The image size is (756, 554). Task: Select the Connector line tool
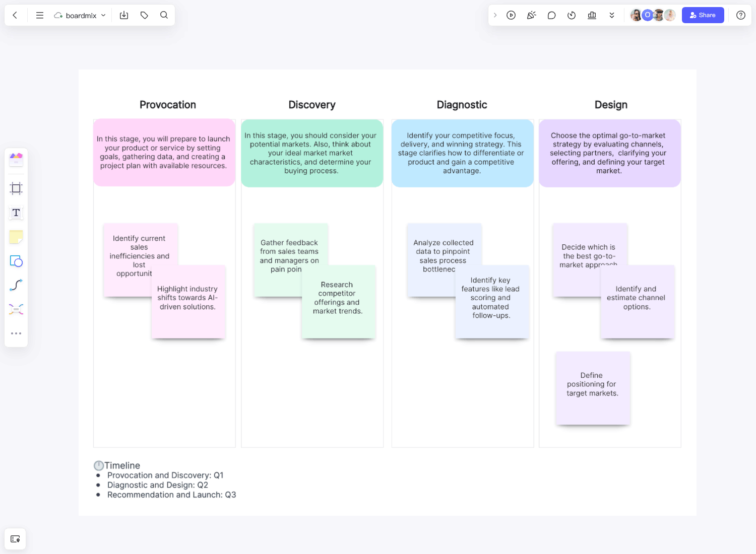point(16,285)
